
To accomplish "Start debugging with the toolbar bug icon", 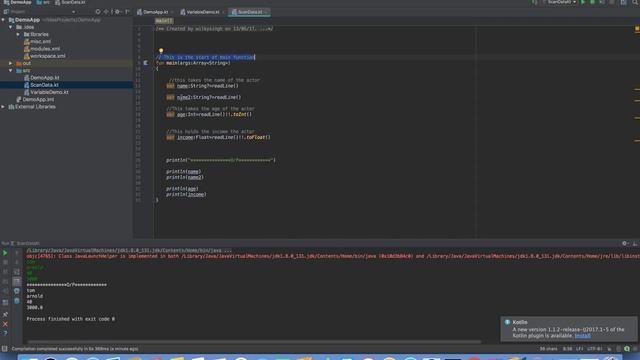I will coord(592,2).
